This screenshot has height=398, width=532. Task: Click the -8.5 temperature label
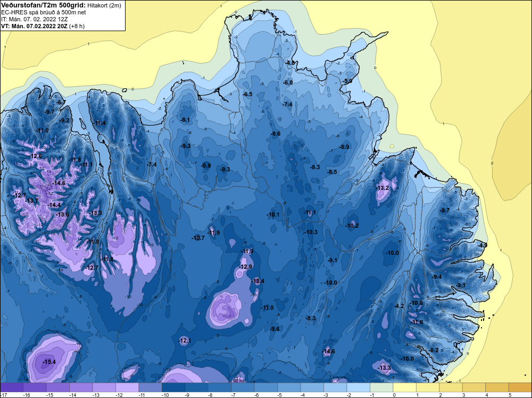(332, 172)
